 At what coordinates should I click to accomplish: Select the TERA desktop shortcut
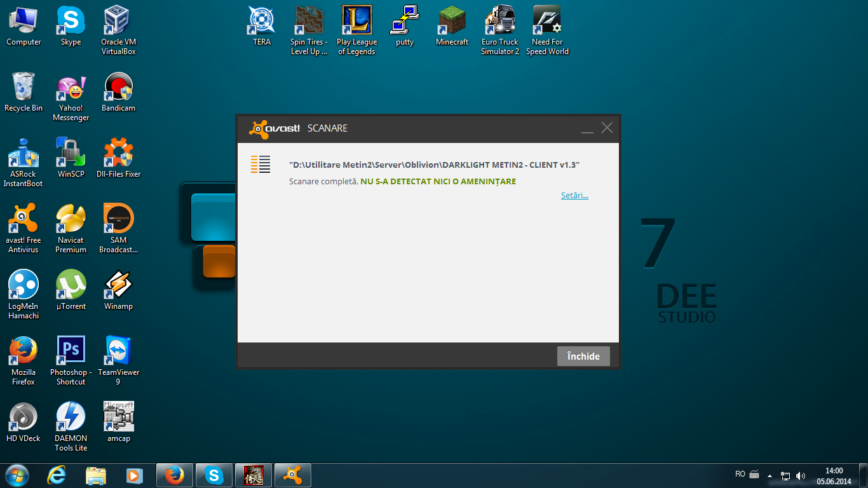click(262, 27)
